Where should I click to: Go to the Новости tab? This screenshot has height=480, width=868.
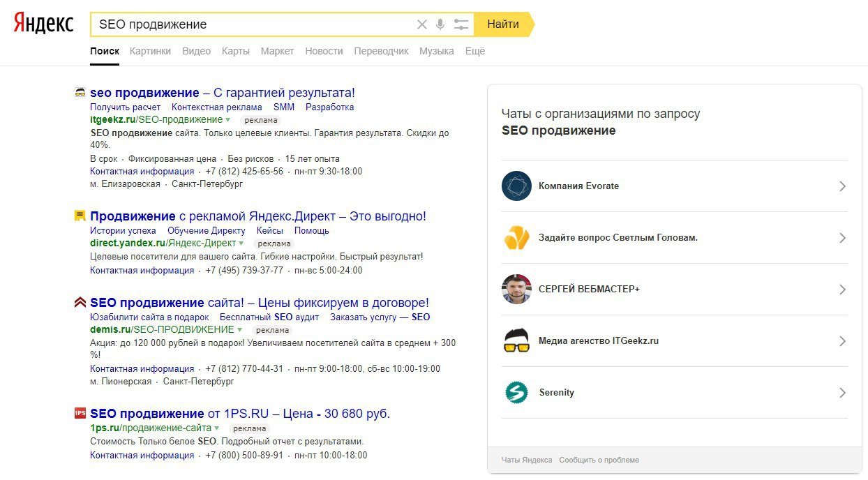[324, 51]
